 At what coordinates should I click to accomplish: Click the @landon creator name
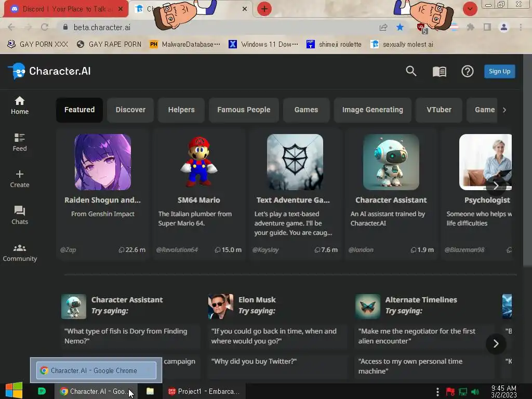361,250
